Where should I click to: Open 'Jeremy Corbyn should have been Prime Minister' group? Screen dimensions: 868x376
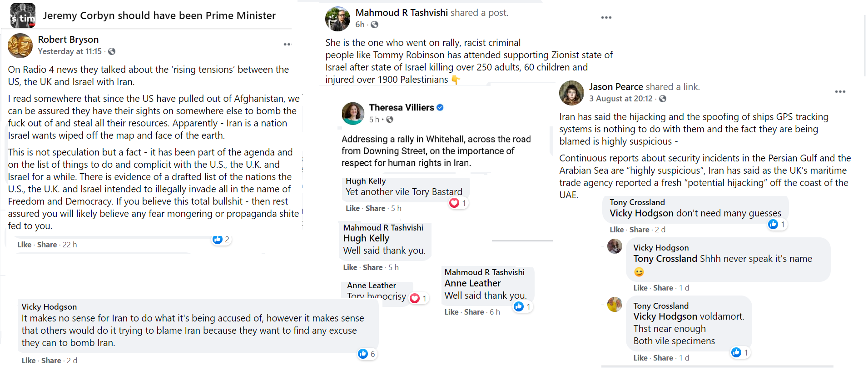(159, 16)
